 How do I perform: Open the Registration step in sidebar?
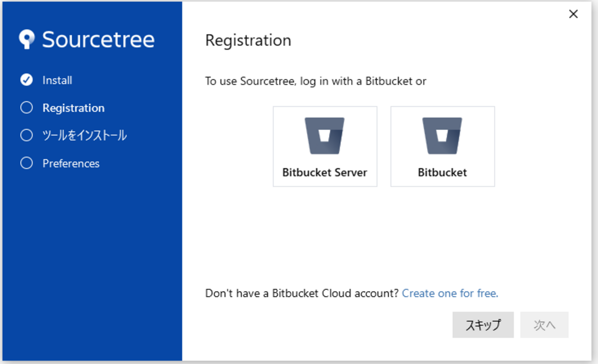pyautogui.click(x=74, y=108)
